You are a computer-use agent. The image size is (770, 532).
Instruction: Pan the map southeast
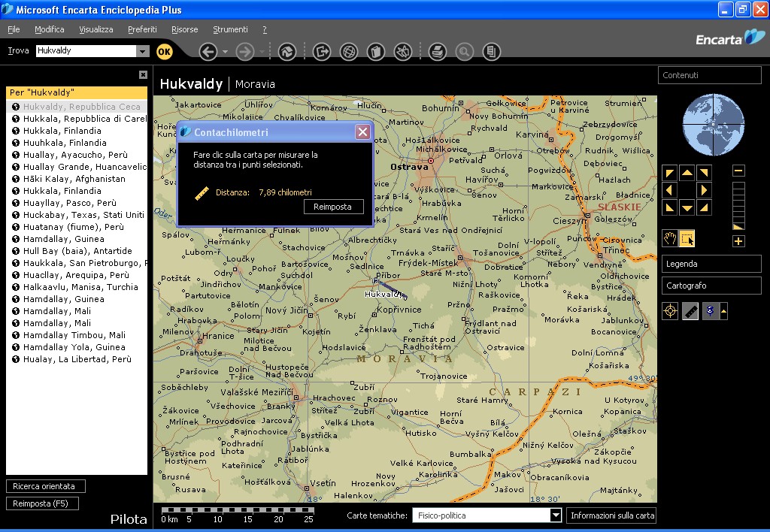coord(704,207)
